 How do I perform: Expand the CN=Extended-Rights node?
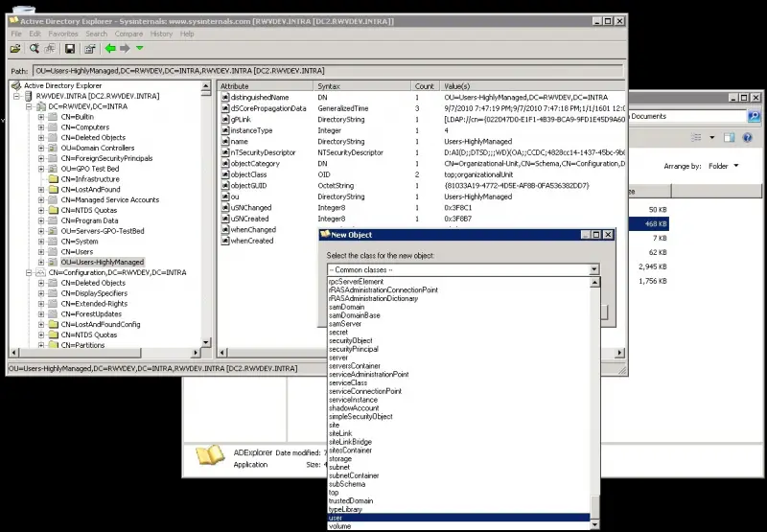coord(41,304)
